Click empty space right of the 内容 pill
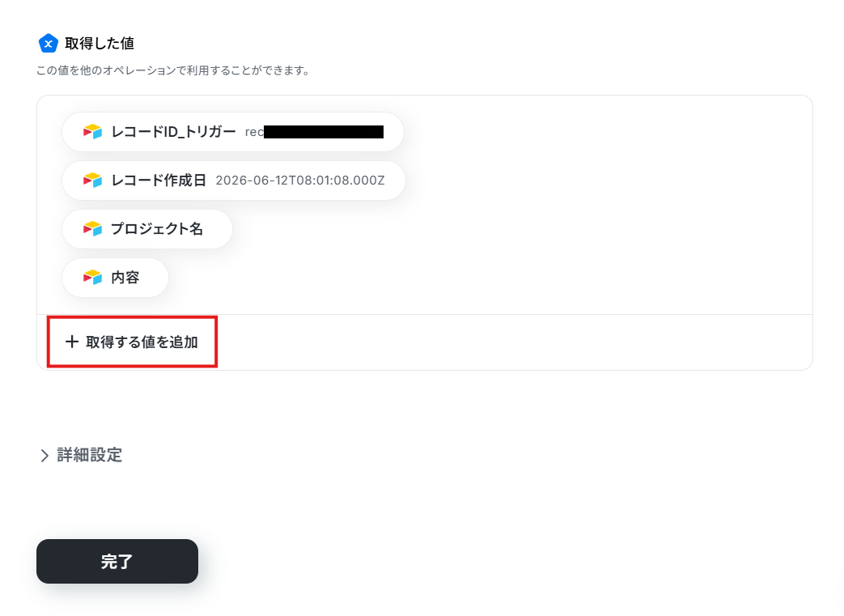 (x=485, y=278)
